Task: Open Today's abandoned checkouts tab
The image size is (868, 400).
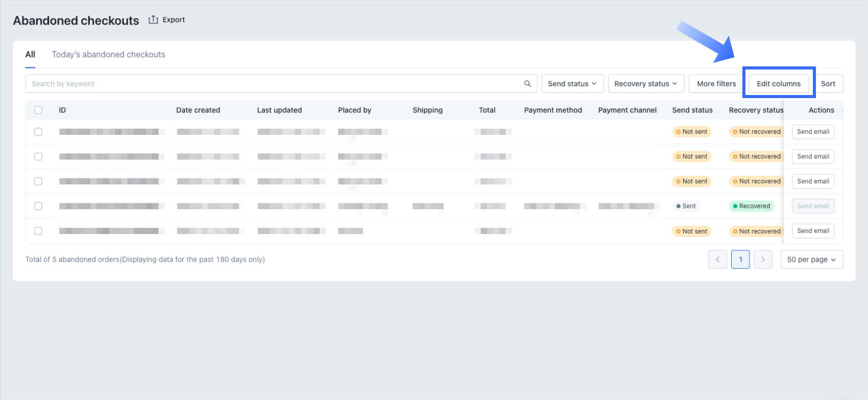Action: pyautogui.click(x=108, y=55)
